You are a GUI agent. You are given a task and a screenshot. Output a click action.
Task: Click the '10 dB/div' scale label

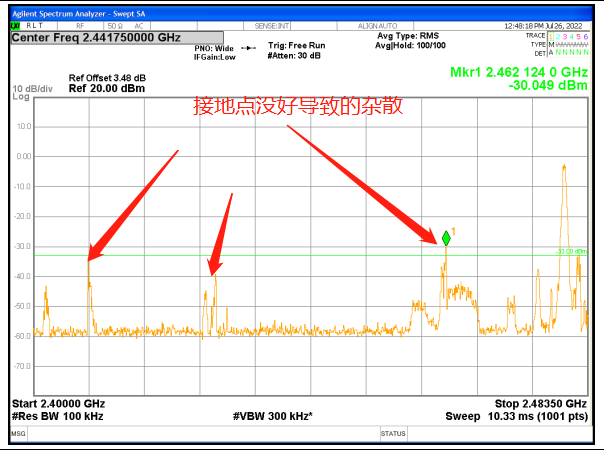point(32,89)
